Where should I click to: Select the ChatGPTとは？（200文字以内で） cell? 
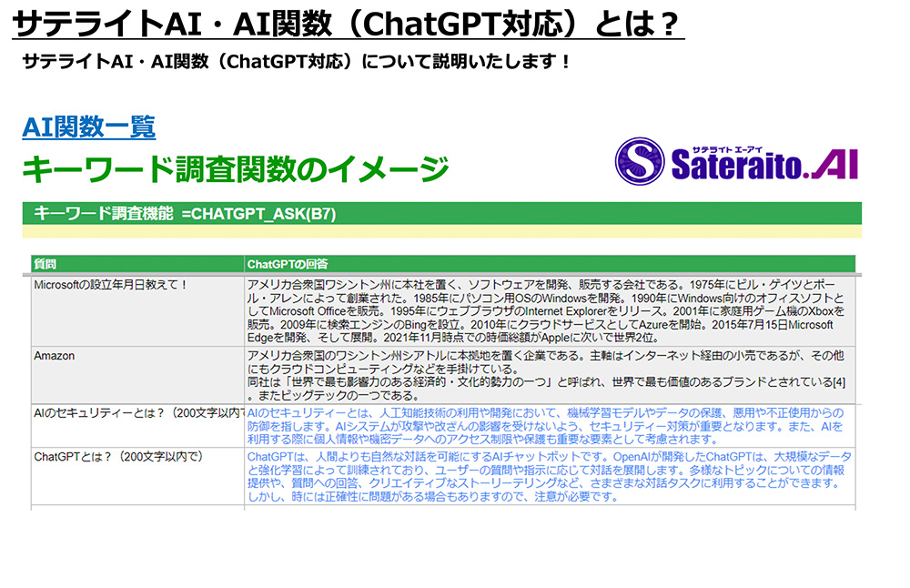(137, 476)
